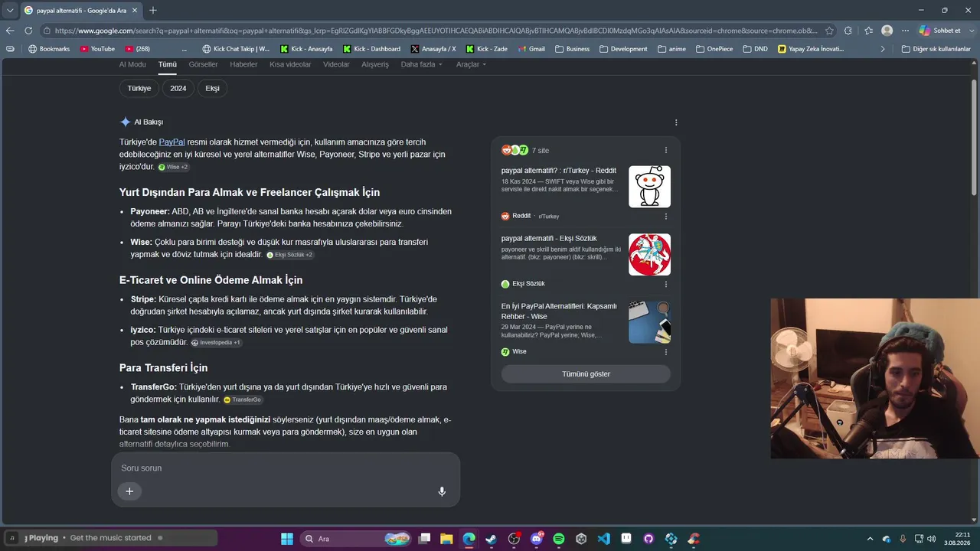Viewport: 980px width, 551px height.
Task: Open Spotify from the taskbar
Action: pyautogui.click(x=559, y=539)
